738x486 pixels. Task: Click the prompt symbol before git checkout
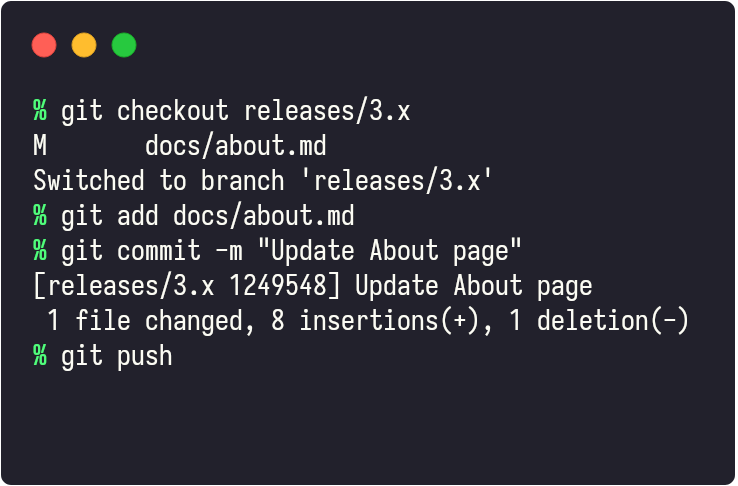pyautogui.click(x=40, y=111)
